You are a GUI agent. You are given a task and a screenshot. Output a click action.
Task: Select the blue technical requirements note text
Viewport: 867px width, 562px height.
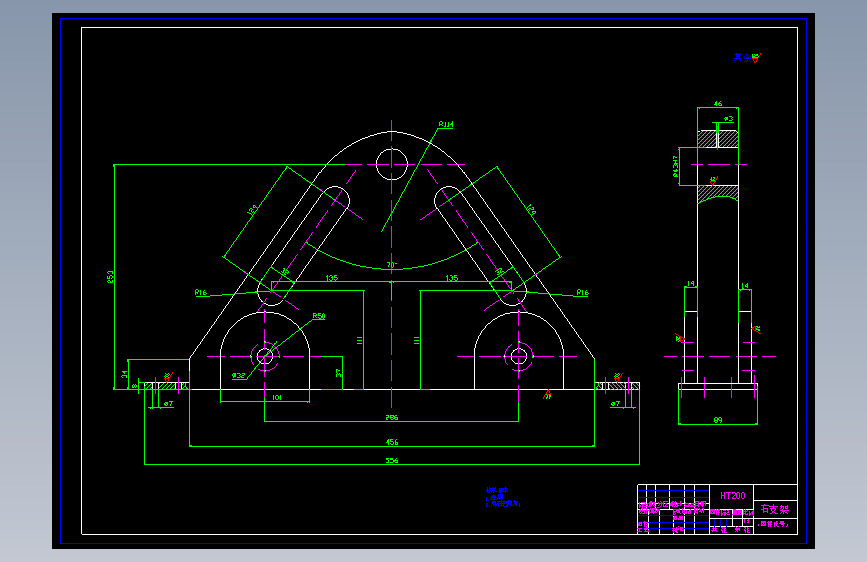[503, 497]
